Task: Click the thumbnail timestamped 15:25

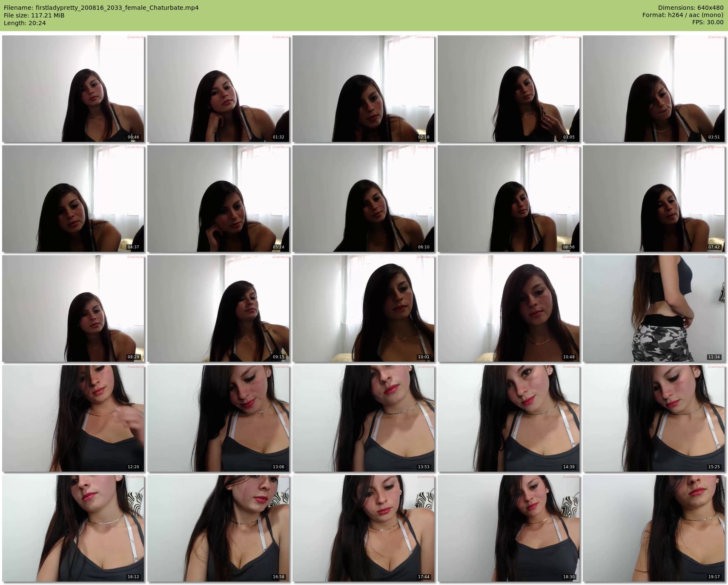Action: click(x=653, y=418)
